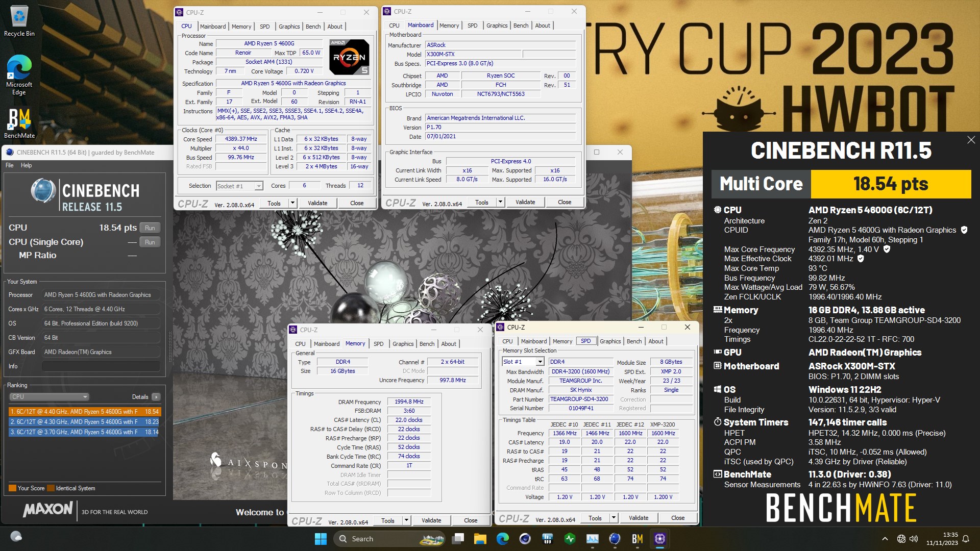Close the BenchMate result overlay

point(971,140)
